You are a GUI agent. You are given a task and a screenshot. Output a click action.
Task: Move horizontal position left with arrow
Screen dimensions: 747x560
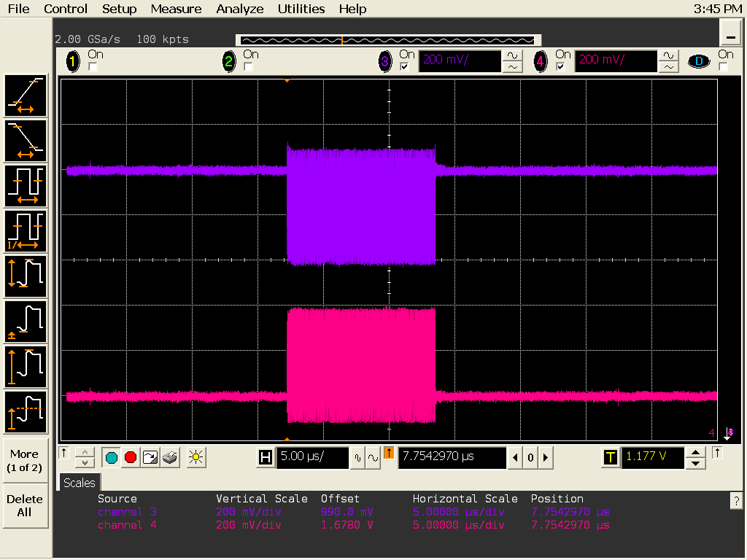(515, 458)
